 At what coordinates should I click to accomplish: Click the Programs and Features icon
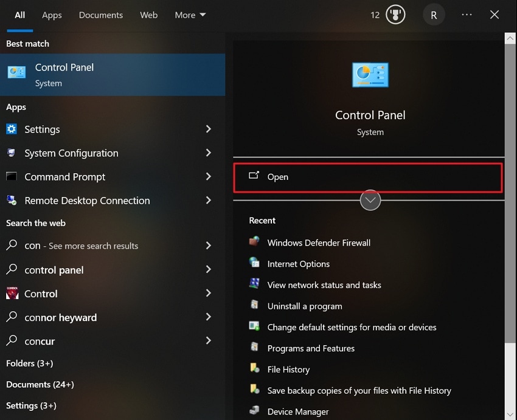click(254, 347)
